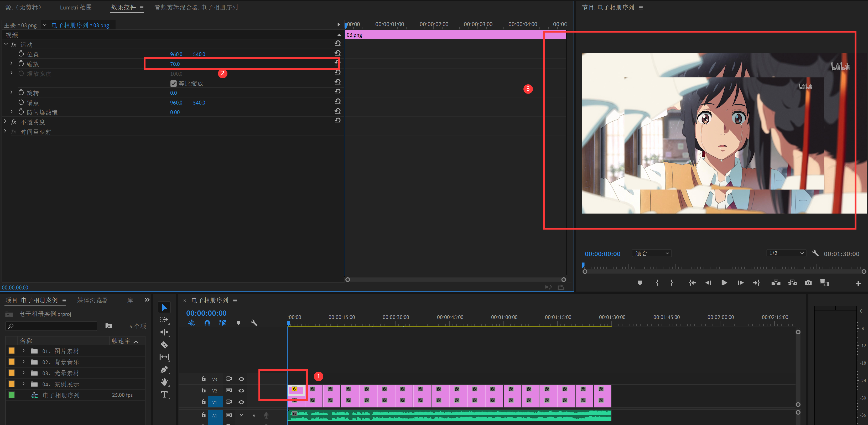Expand Time Remapping effect

point(6,131)
